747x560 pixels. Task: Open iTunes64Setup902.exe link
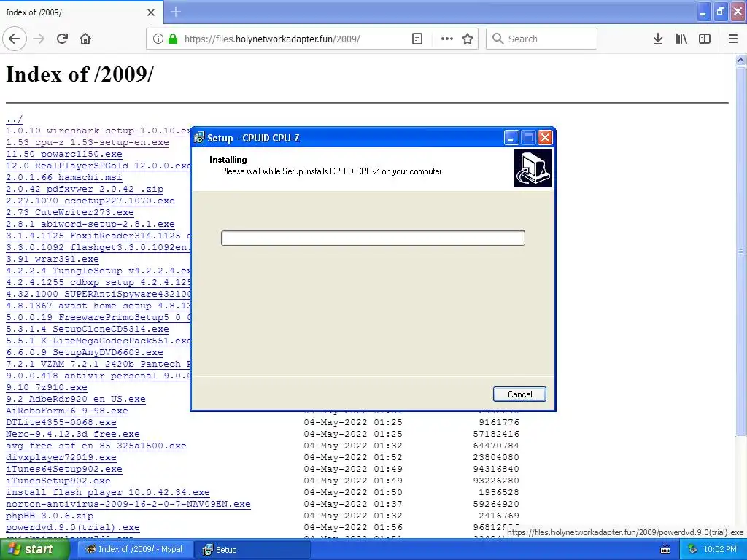(x=64, y=469)
